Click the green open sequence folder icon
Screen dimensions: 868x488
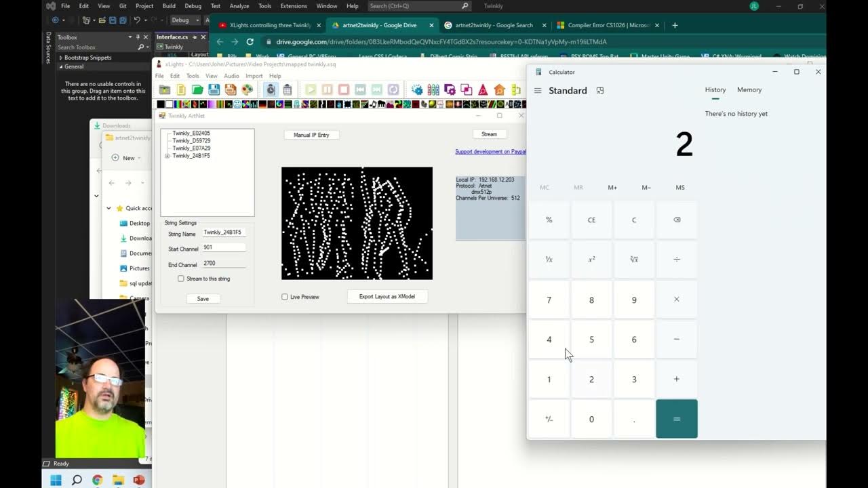(197, 89)
